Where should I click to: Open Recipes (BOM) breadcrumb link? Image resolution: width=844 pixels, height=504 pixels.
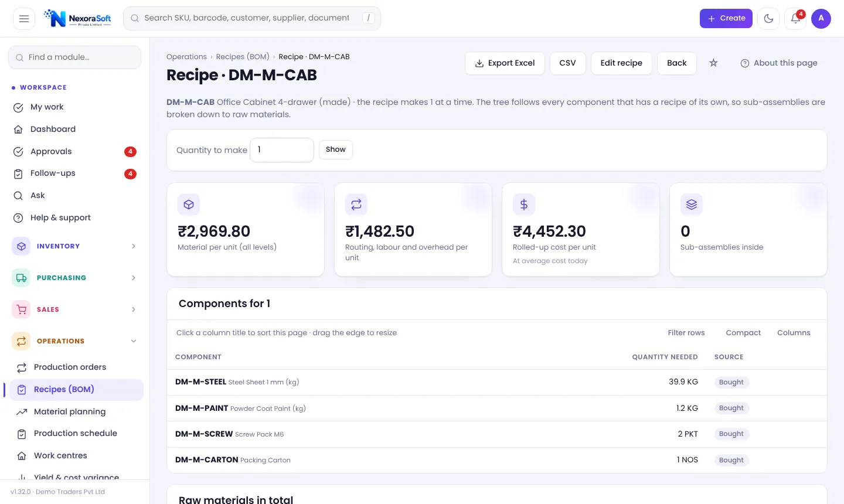243,57
